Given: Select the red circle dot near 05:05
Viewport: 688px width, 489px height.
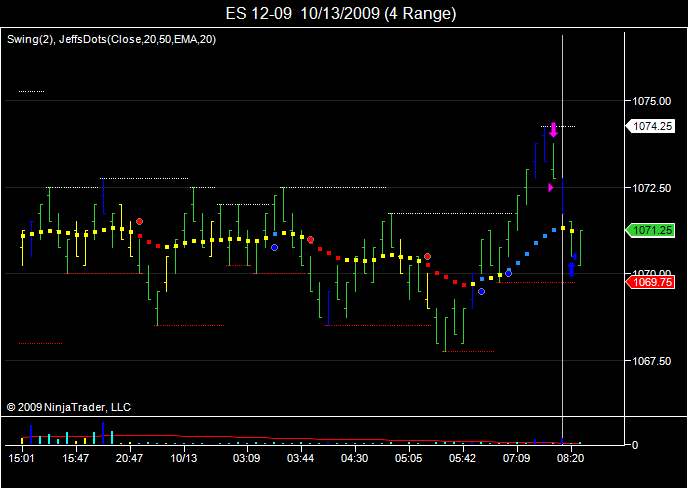Looking at the screenshot, I should 427,256.
